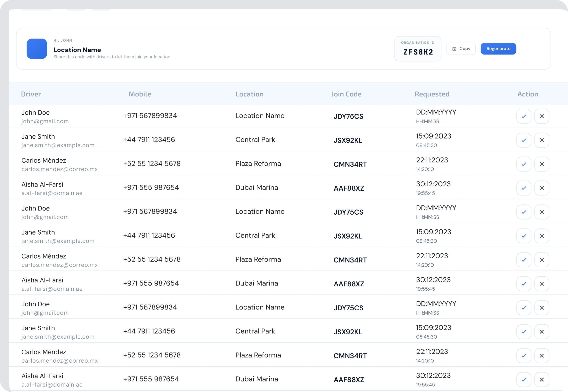
Task: Approve the third Jane Smith join request
Action: click(524, 332)
